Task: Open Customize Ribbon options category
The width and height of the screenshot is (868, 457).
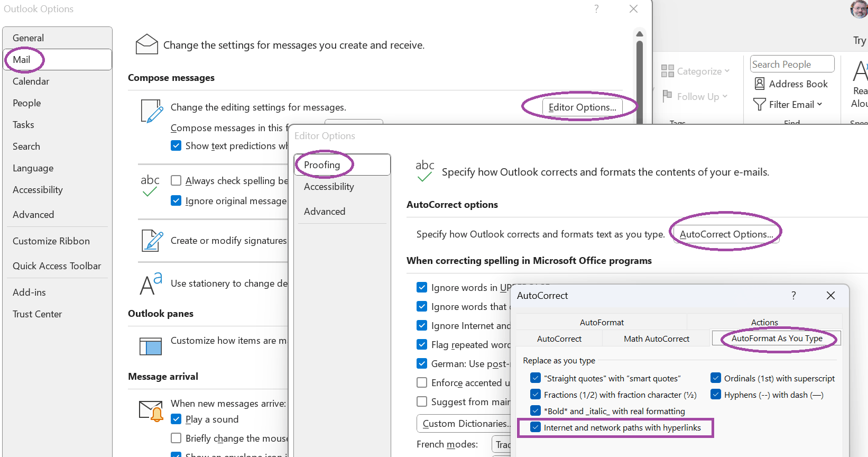Action: (x=57, y=241)
